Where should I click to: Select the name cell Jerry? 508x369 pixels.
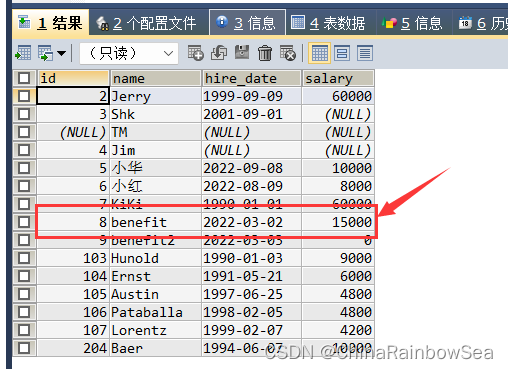[156, 96]
